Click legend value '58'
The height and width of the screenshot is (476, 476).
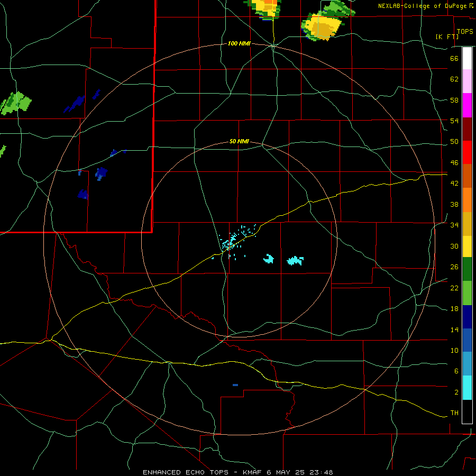coord(454,100)
